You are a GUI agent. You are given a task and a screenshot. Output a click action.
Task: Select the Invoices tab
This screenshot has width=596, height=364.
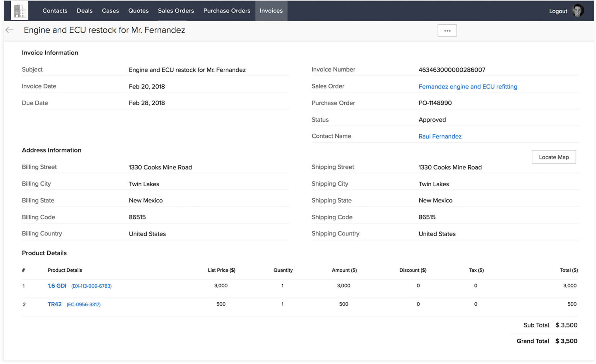tap(271, 11)
